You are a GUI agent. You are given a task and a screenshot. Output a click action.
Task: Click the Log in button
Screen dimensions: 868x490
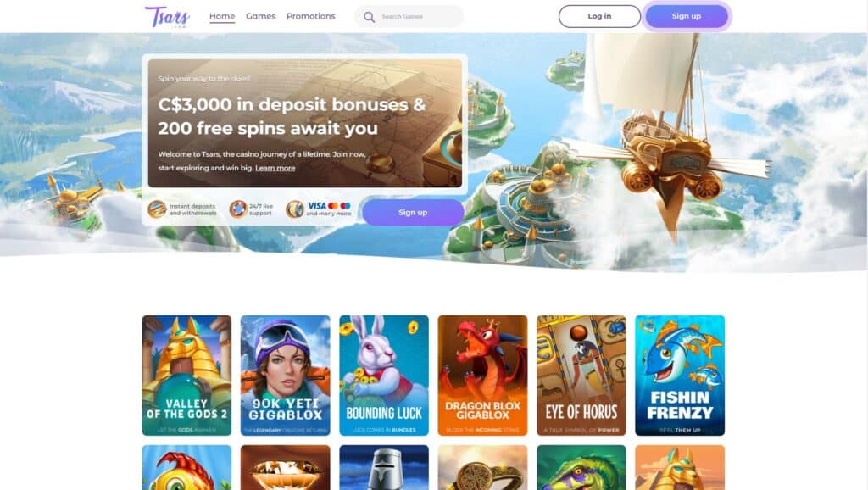[x=599, y=17]
